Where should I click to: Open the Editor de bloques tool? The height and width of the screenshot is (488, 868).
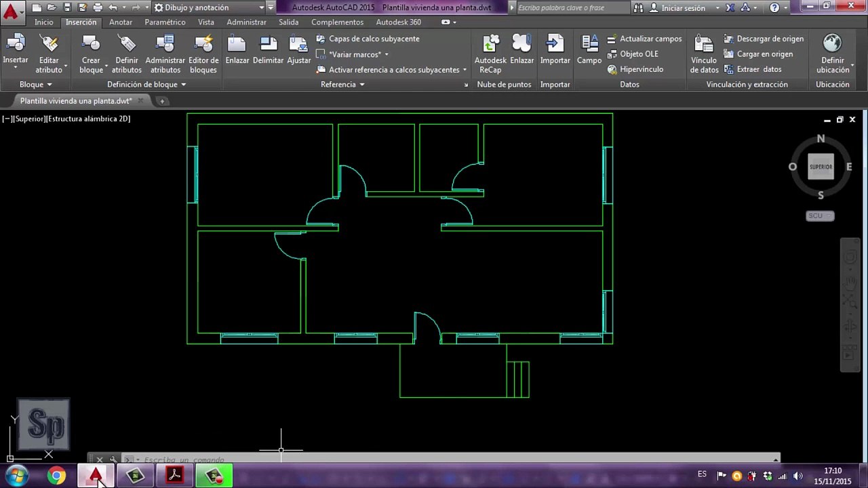[203, 54]
